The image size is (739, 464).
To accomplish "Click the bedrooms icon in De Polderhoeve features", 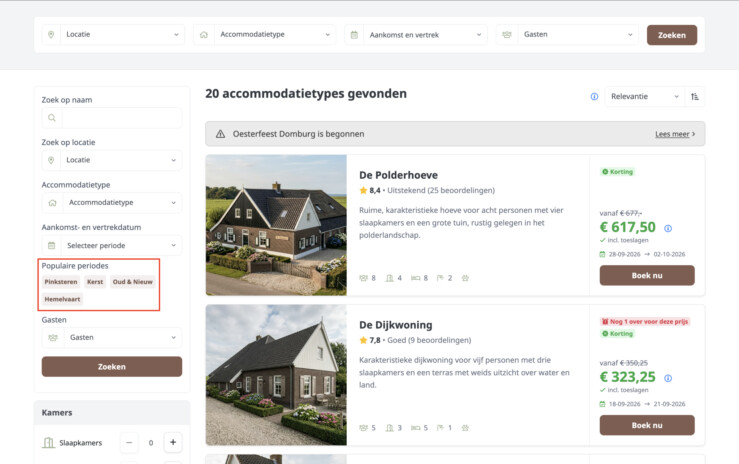I will [x=390, y=278].
